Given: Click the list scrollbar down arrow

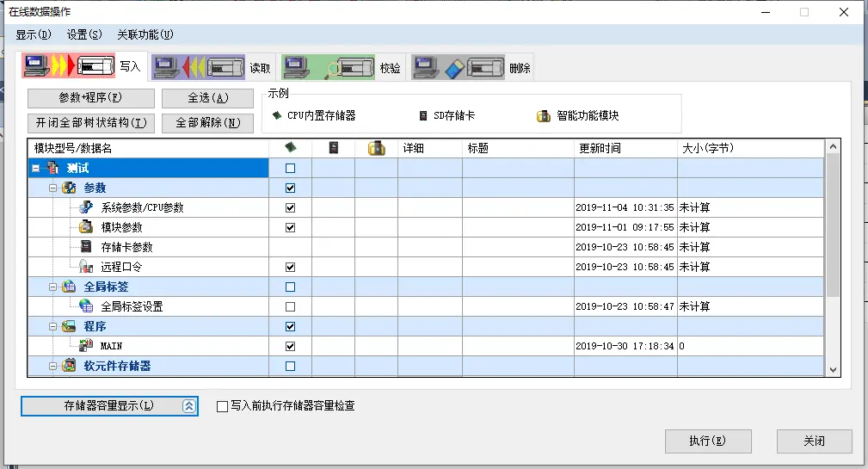Looking at the screenshot, I should tap(833, 370).
